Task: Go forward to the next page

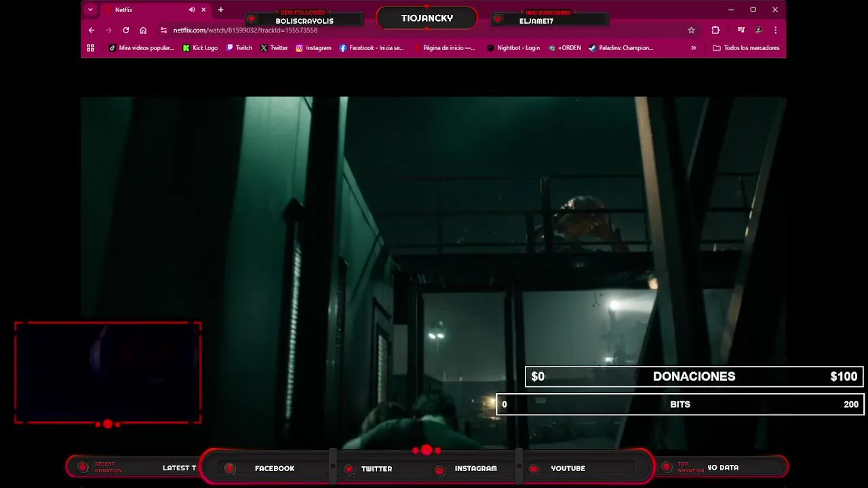Action: tap(108, 30)
